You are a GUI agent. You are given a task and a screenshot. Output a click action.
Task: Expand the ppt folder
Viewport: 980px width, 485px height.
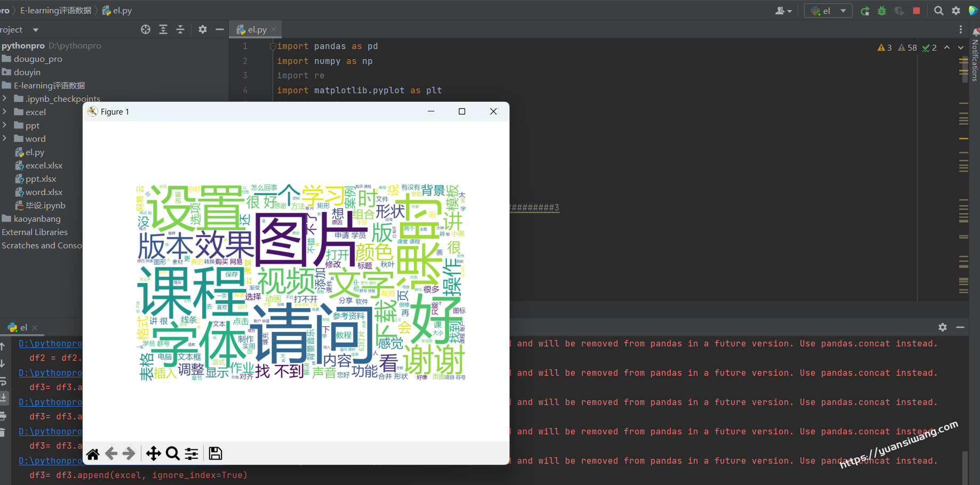pyautogui.click(x=4, y=125)
